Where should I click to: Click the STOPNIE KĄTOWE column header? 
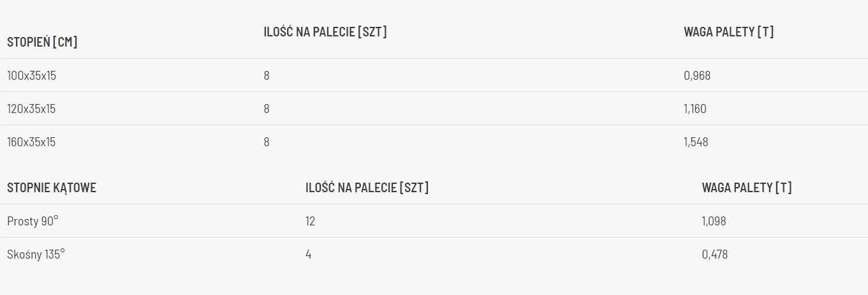point(52,188)
